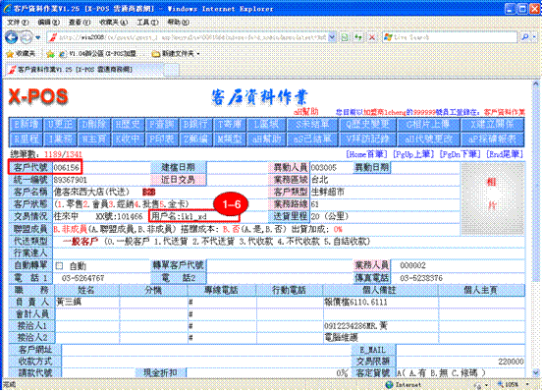Image resolution: width=543 pixels, height=392 pixels.
Task: Go back with the browser Back arrow
Action: 11,37
